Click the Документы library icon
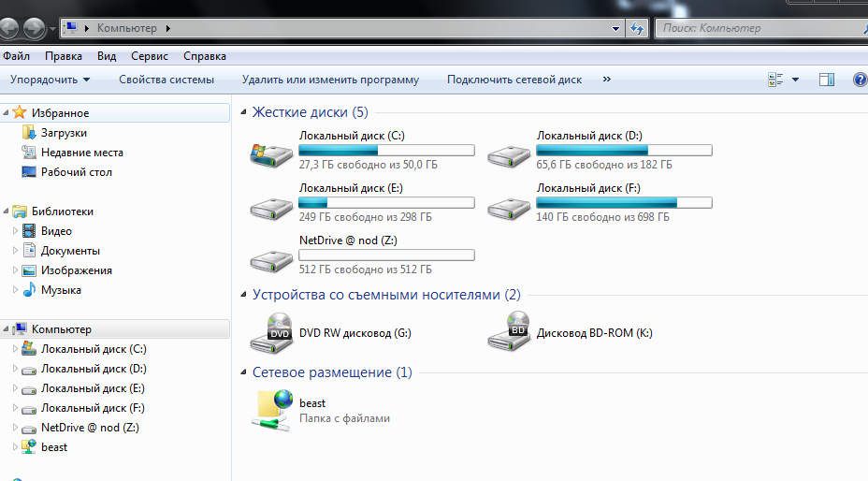Viewport: 868px width, 481px height. click(x=29, y=251)
